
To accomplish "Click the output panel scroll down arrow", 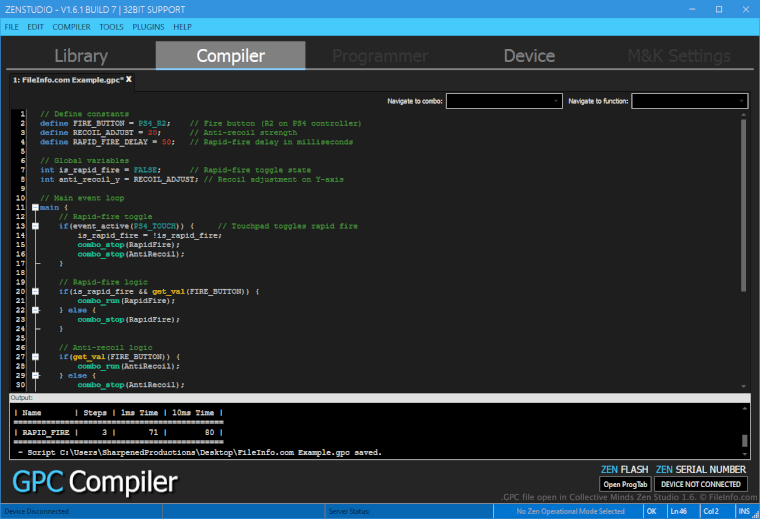I will point(743,455).
